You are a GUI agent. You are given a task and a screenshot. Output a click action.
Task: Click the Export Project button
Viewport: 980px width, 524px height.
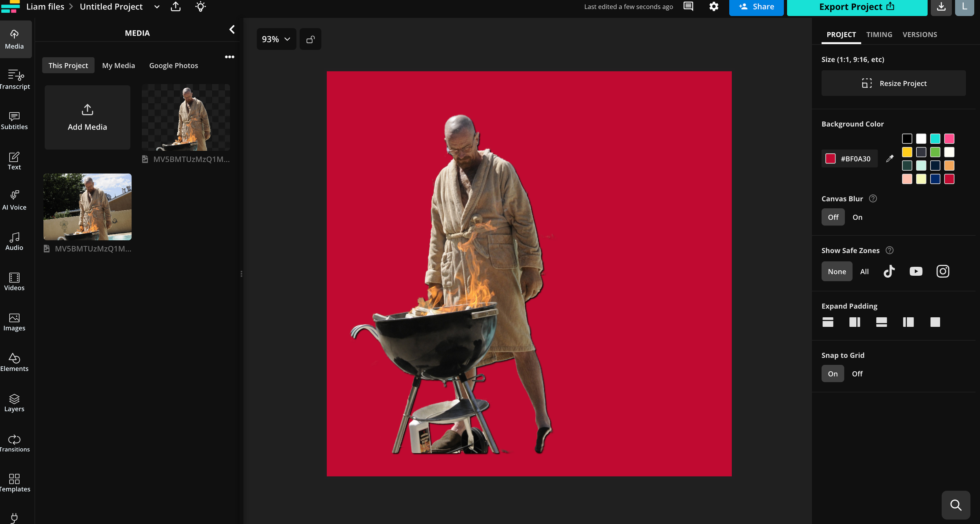coord(857,7)
